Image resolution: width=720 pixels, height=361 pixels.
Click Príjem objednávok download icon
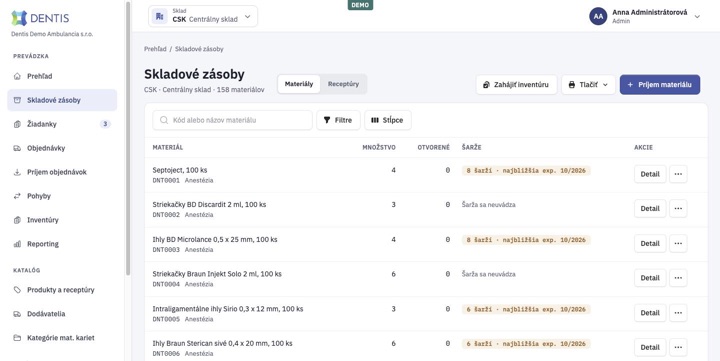tap(17, 172)
